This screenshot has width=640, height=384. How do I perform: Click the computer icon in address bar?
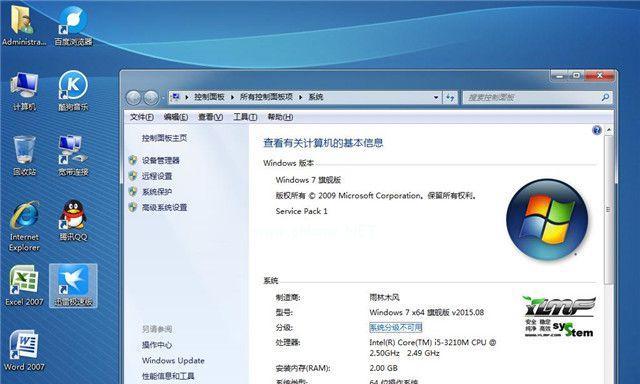(x=176, y=97)
